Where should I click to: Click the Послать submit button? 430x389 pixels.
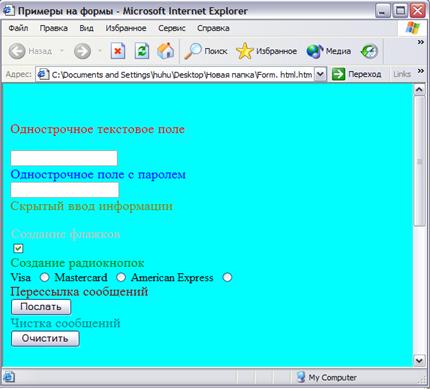41,307
